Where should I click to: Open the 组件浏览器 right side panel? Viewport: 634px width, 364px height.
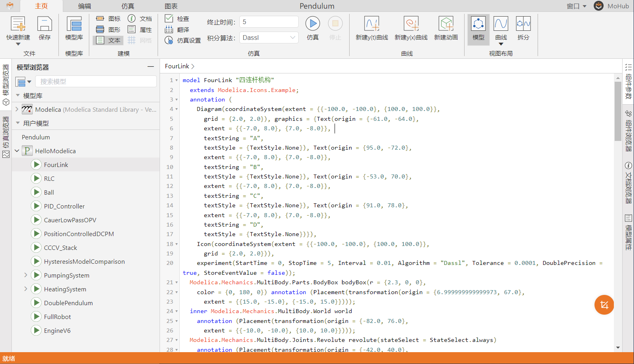pyautogui.click(x=628, y=131)
